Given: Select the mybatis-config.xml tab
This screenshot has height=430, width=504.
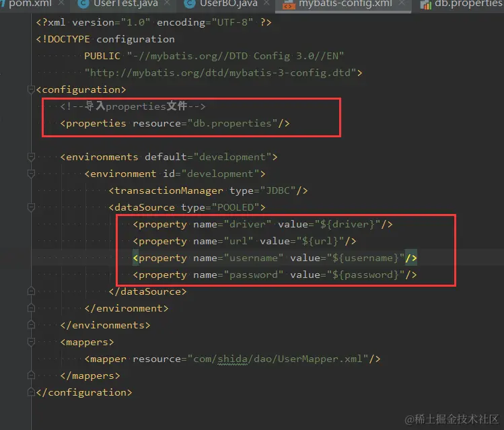Looking at the screenshot, I should click(x=345, y=3).
